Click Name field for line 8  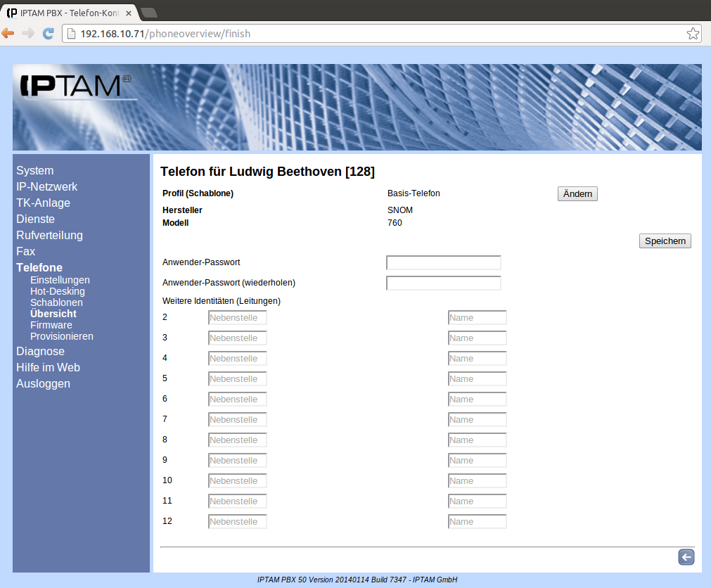[x=477, y=440]
